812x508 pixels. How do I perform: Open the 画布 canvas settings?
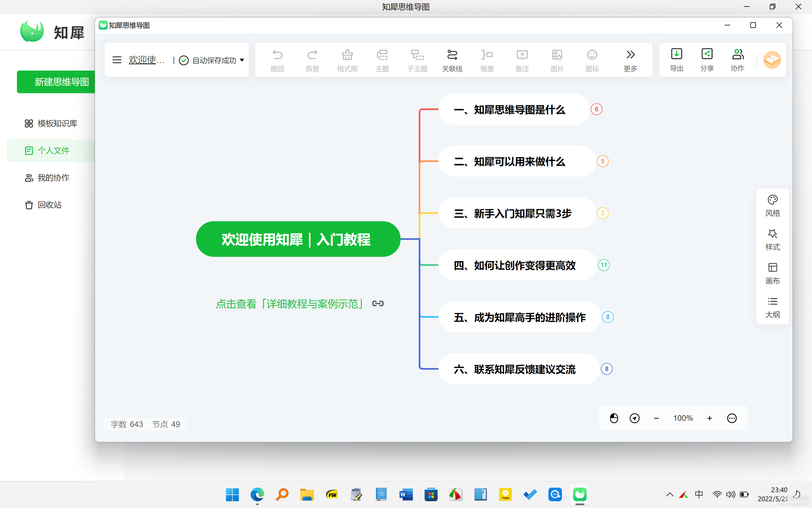point(773,274)
